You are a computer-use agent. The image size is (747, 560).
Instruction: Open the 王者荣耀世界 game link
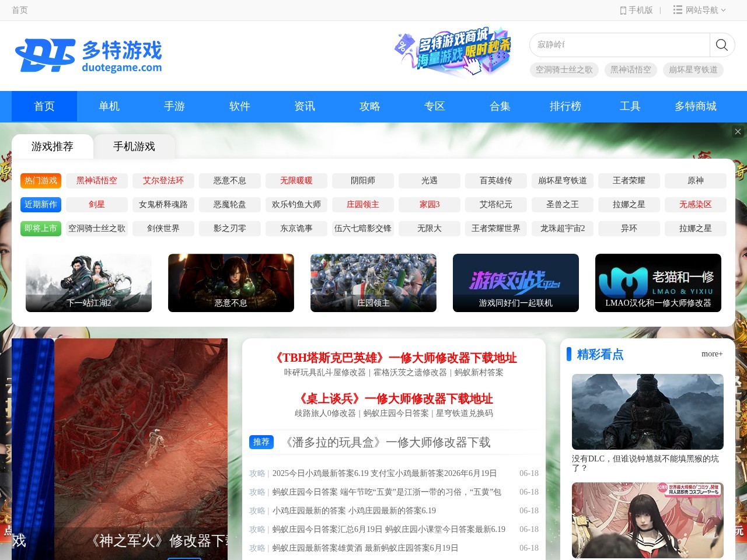point(496,229)
